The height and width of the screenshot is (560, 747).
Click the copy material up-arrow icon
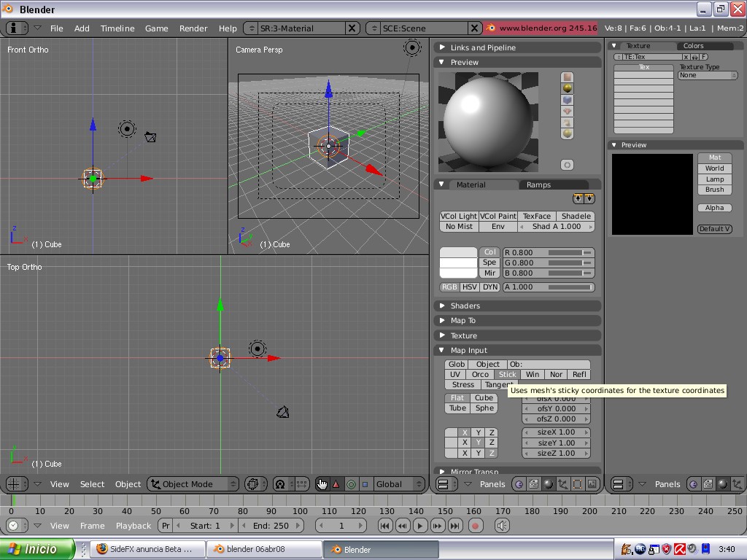(578, 198)
